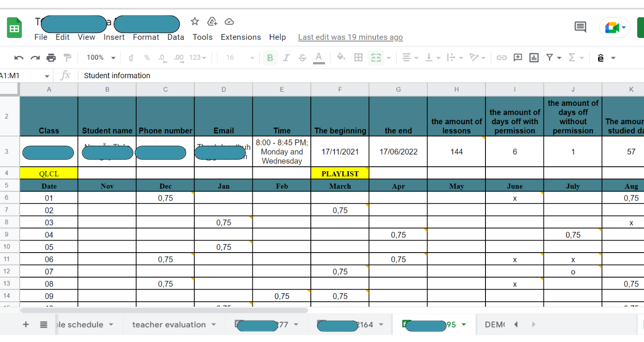Open horizontal align dropdown

[410, 58]
